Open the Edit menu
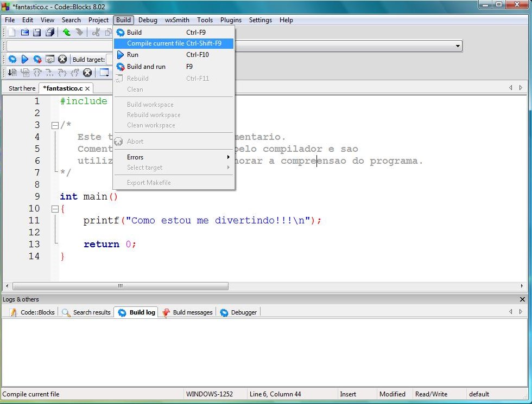Viewport: 532px width, 404px height. 28,20
